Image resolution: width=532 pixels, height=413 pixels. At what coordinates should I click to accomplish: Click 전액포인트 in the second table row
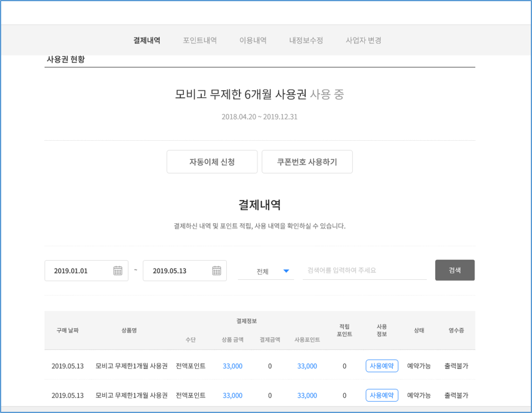(x=190, y=396)
